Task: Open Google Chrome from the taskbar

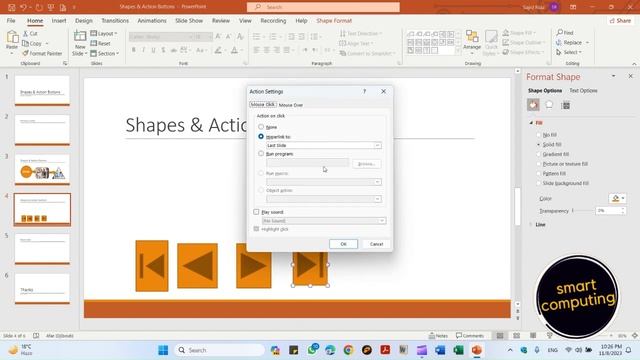Action: (348, 350)
